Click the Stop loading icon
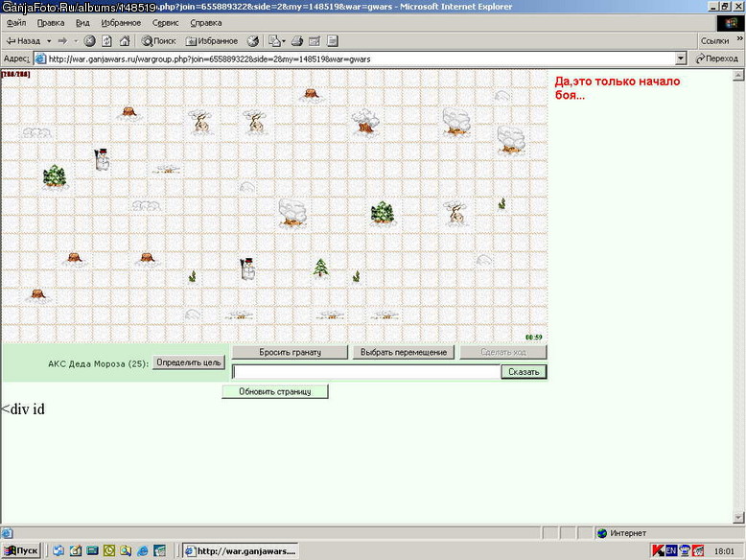Viewport: 746px width, 560px height. [x=89, y=41]
